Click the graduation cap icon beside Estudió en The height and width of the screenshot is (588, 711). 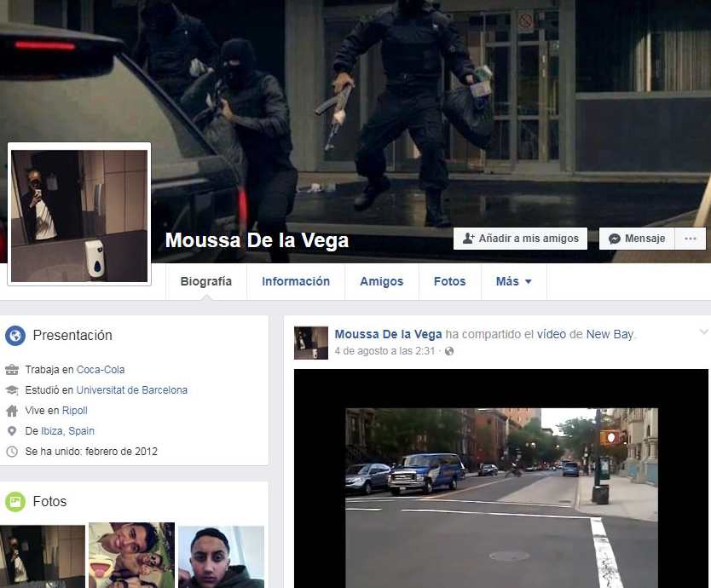coord(12,390)
